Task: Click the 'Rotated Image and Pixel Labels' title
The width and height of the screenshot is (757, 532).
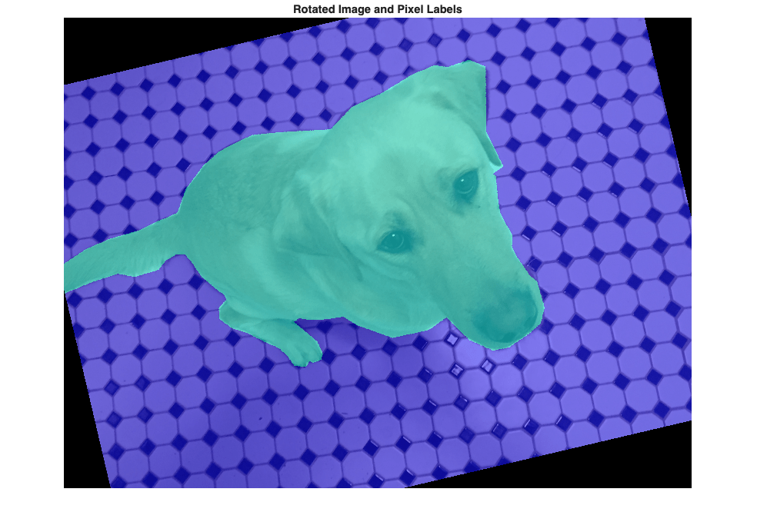Action: coord(378,9)
